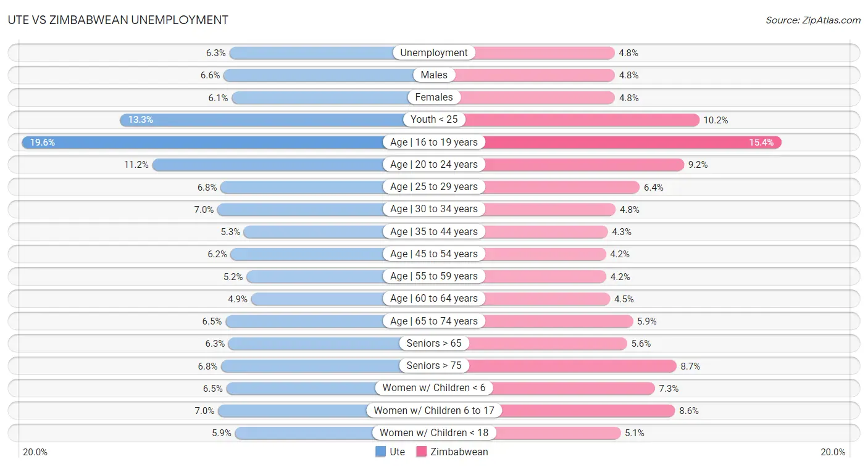The width and height of the screenshot is (868, 467).
Task: Click the Ute 13.3% Youth bar
Action: click(x=262, y=120)
